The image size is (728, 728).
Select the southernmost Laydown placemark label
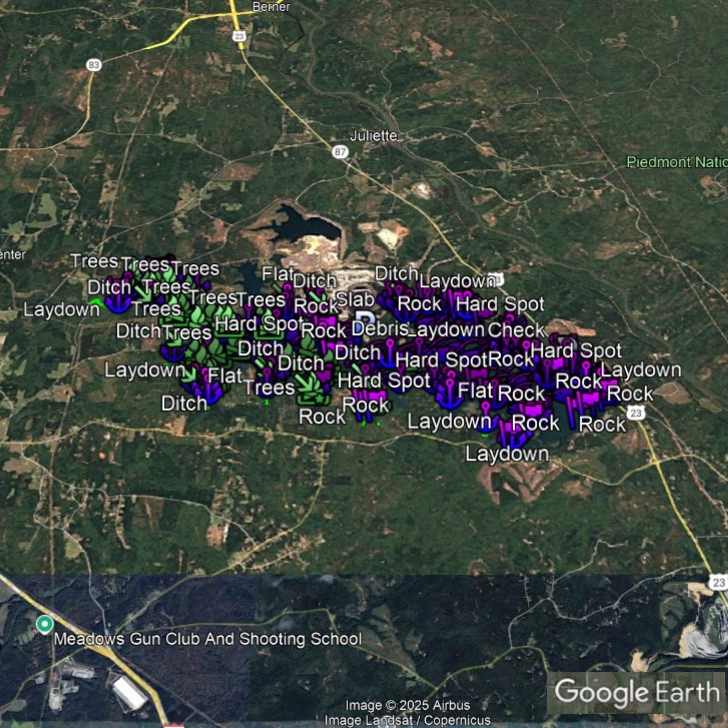click(507, 454)
